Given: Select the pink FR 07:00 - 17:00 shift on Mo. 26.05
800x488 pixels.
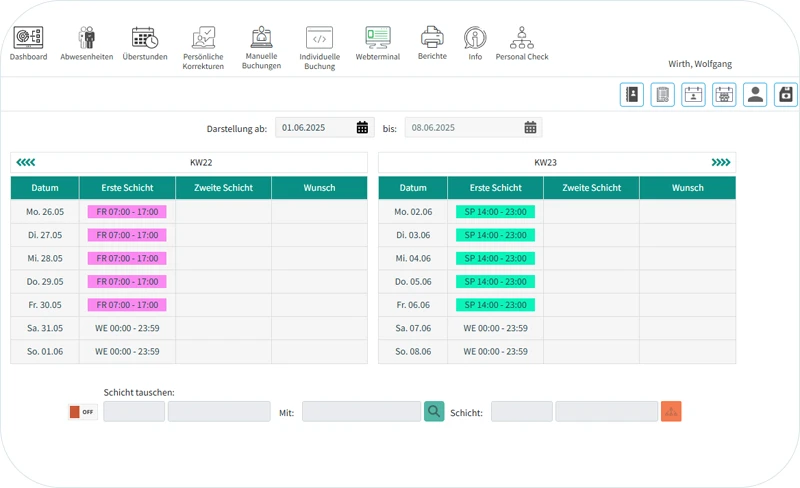Looking at the screenshot, I should pyautogui.click(x=127, y=212).
